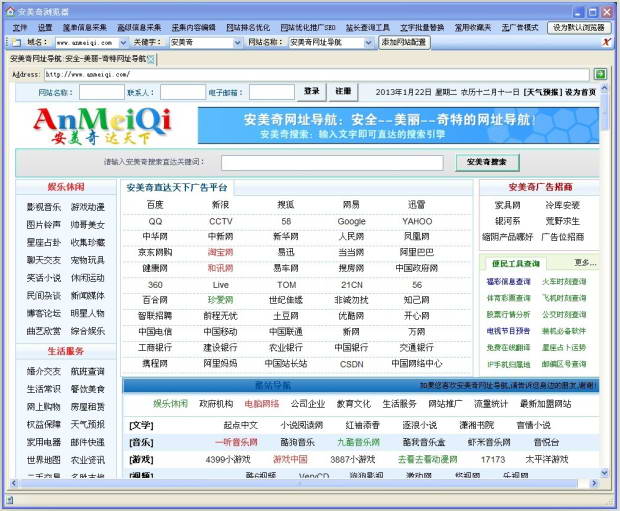
Task: Open the 采集内容编辑 menu
Action: pyautogui.click(x=193, y=27)
